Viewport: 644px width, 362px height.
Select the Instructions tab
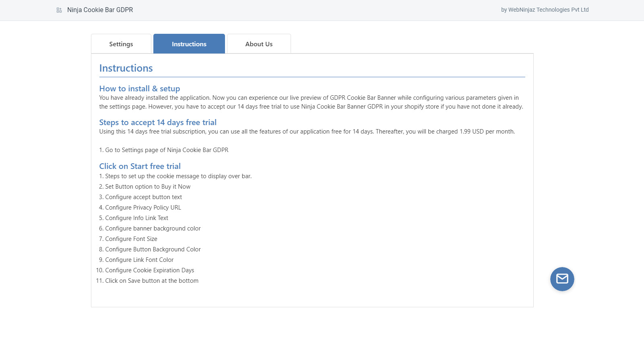[189, 44]
